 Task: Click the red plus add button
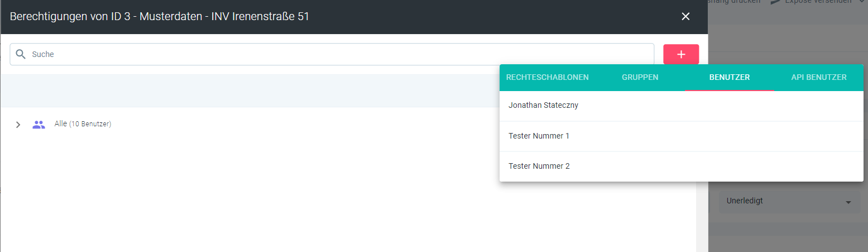680,54
